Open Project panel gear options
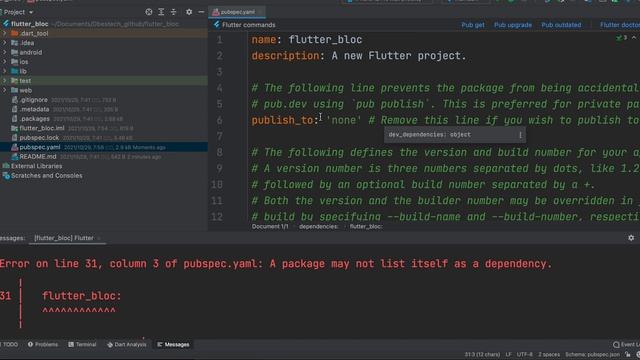Image resolution: width=640 pixels, height=360 pixels. [189, 12]
